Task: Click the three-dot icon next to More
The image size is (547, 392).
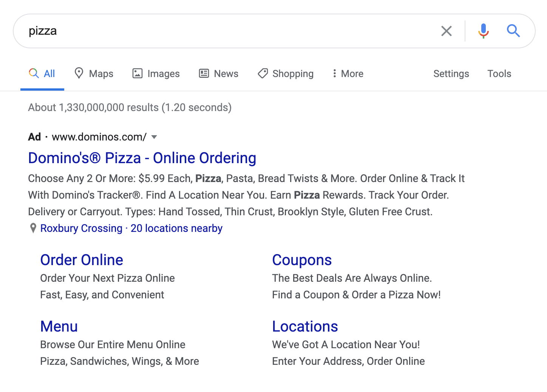Action: (334, 73)
